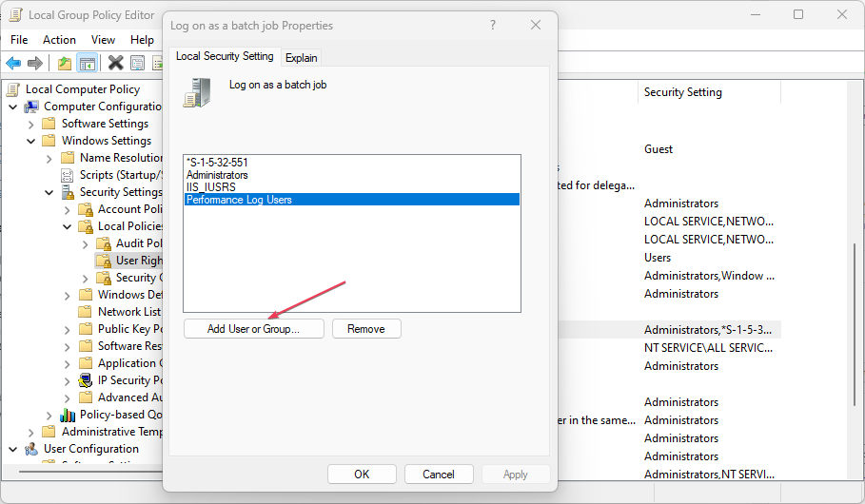Click the Security Setting column header
Image resolution: width=865 pixels, height=504 pixels.
point(682,92)
